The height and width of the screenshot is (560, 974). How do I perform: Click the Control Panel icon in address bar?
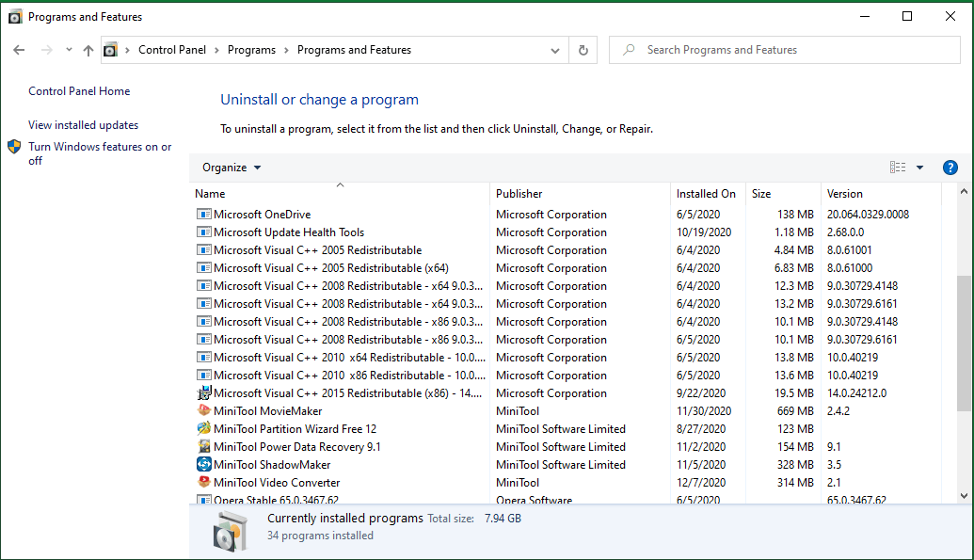(x=110, y=50)
